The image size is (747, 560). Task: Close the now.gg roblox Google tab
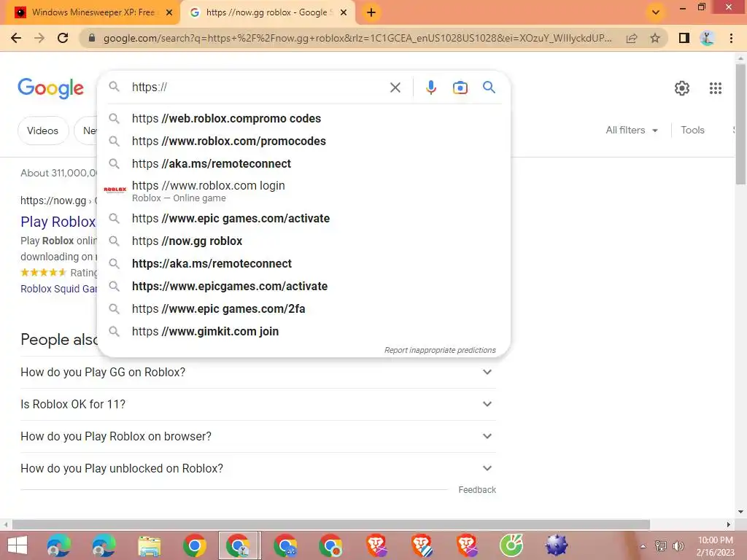tap(344, 12)
